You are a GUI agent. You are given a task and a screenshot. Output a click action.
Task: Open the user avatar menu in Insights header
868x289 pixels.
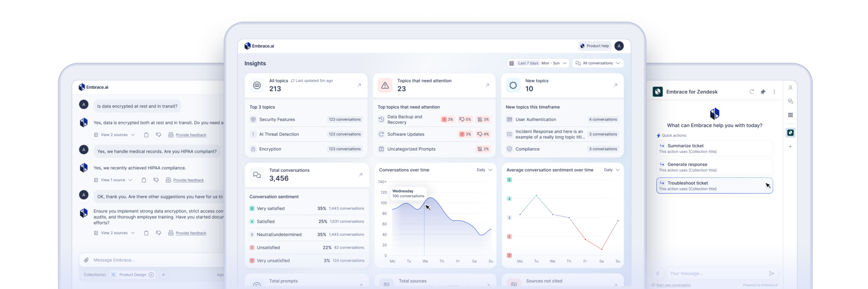click(x=619, y=46)
